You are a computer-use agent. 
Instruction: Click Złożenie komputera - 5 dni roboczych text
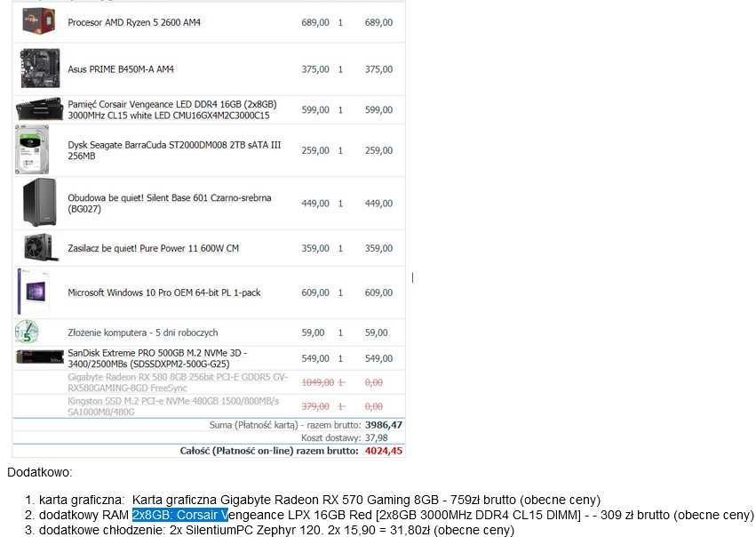pos(143,333)
